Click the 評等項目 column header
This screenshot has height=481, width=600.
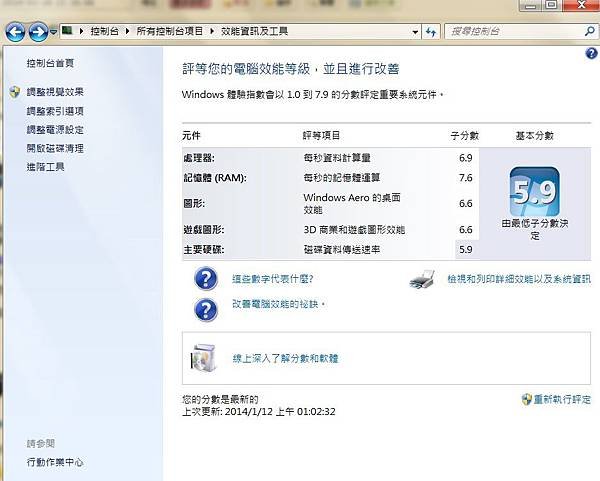321,135
